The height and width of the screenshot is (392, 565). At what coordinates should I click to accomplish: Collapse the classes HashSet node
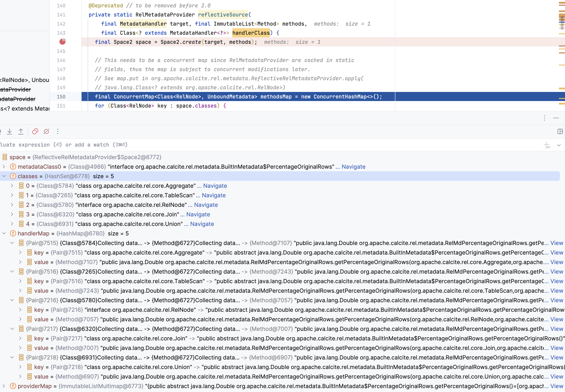[x=4, y=176]
